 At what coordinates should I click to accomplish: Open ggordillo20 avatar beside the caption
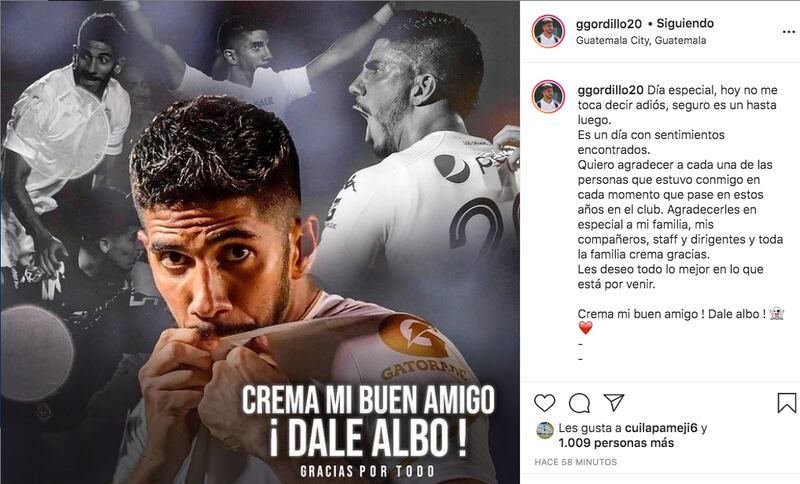coord(548,96)
